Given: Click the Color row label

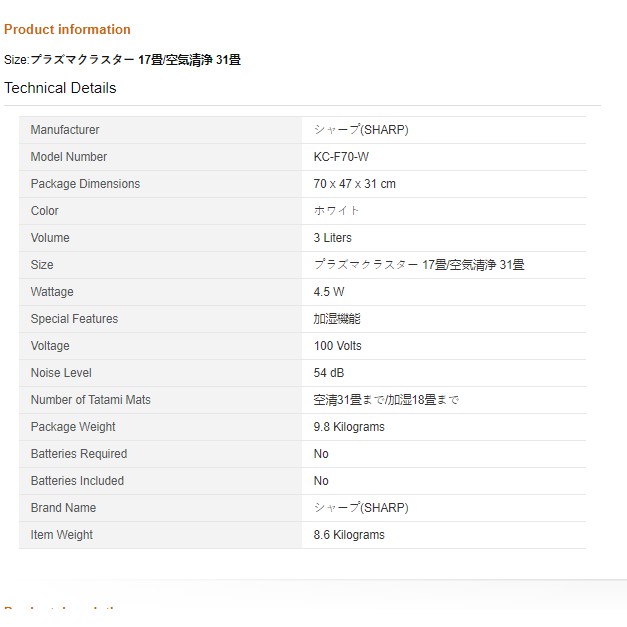Looking at the screenshot, I should pyautogui.click(x=45, y=211).
